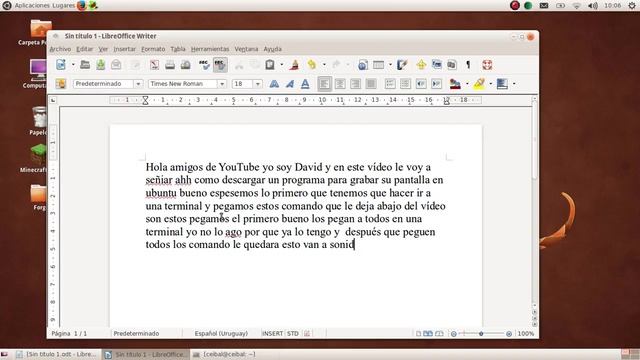Open Aplicaciones menu in top panel

pyautogui.click(x=33, y=6)
